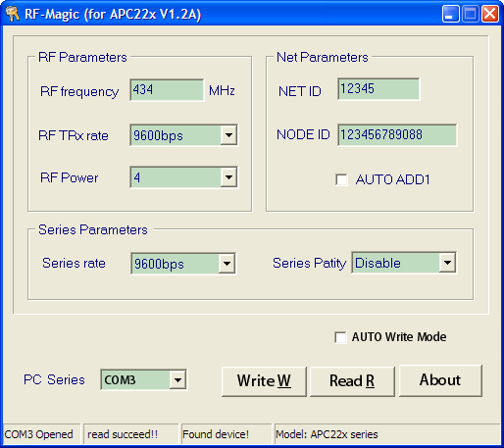Click the Found device status panel
This screenshot has width=504, height=448.
227,434
